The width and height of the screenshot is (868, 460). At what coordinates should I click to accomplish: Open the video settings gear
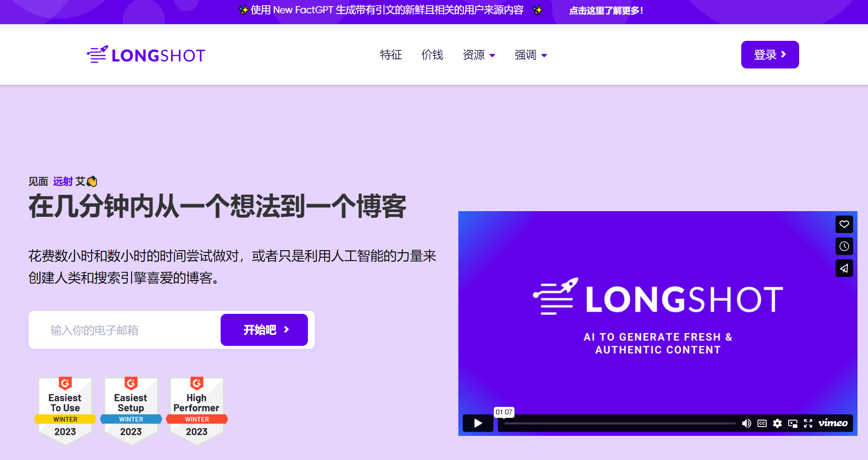tap(777, 423)
